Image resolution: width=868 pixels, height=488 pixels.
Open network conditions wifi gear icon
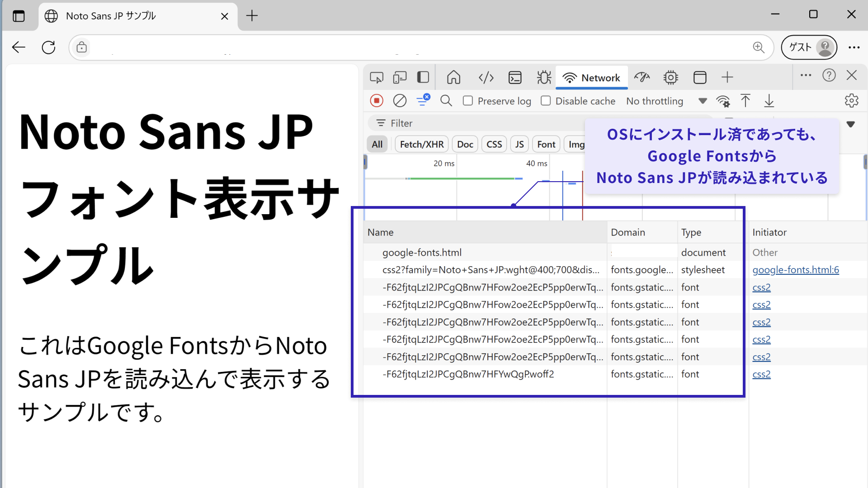click(x=723, y=101)
